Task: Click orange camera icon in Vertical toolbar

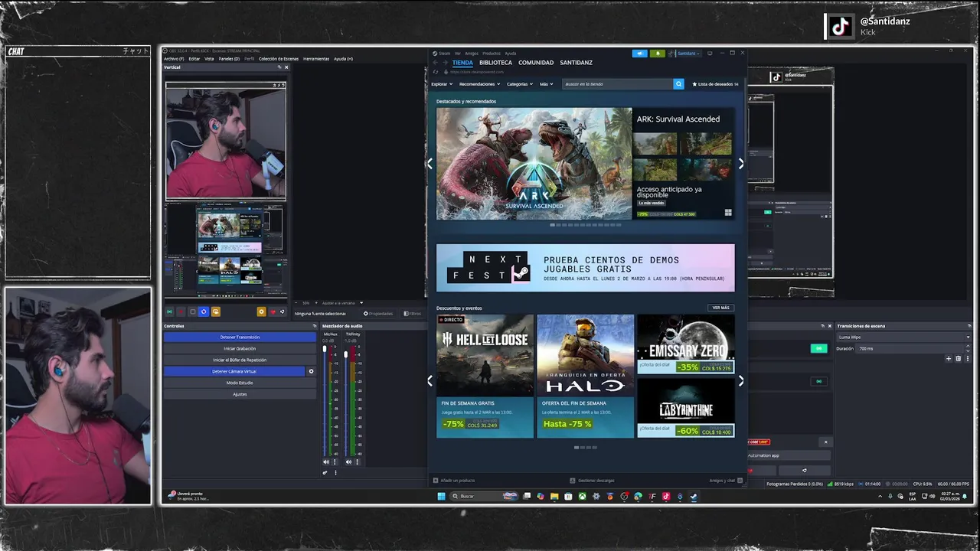Action: [216, 311]
